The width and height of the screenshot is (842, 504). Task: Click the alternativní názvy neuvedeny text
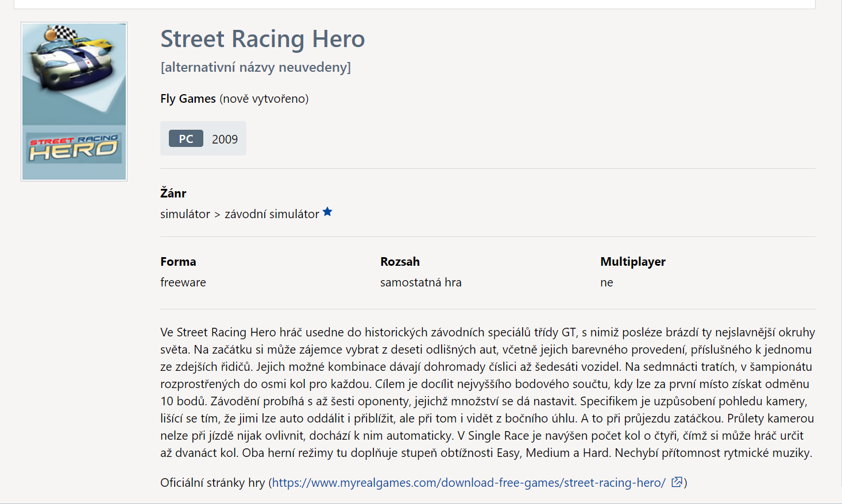256,67
